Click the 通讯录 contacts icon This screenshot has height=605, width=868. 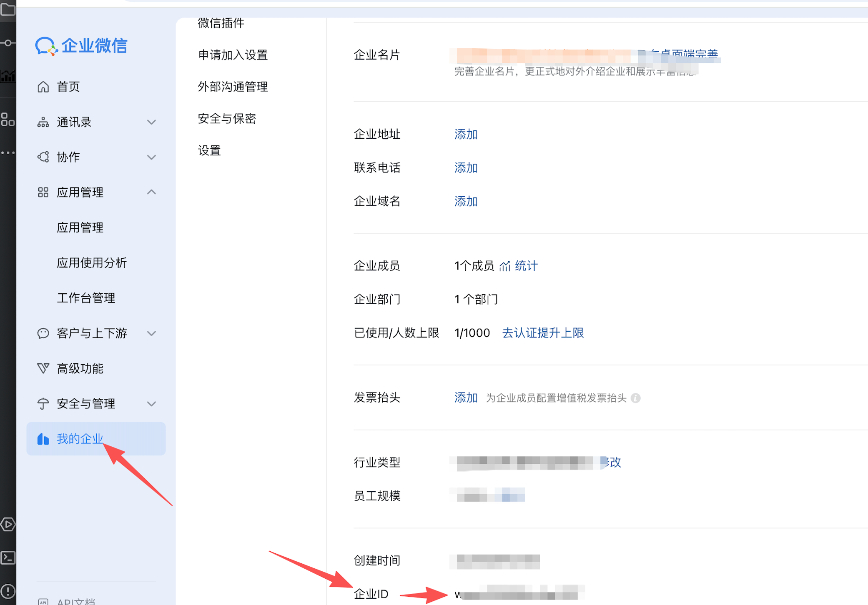43,122
